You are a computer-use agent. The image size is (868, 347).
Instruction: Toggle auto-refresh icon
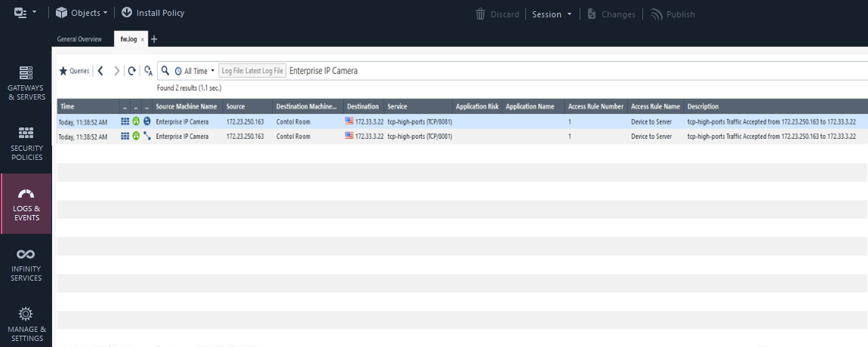point(148,71)
